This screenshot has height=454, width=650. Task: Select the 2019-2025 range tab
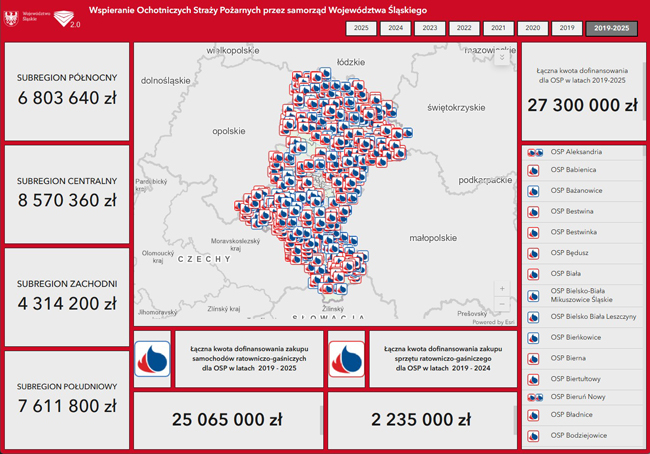tap(611, 29)
